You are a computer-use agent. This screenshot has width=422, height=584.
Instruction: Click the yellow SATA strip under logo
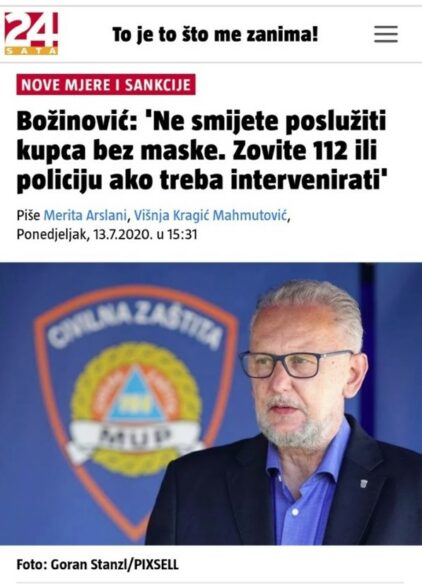point(31,51)
